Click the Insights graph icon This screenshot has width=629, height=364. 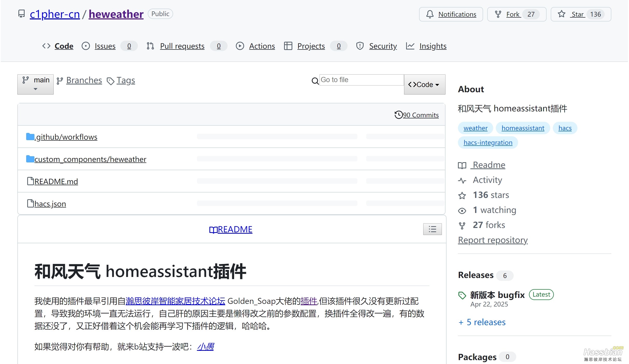tap(410, 46)
